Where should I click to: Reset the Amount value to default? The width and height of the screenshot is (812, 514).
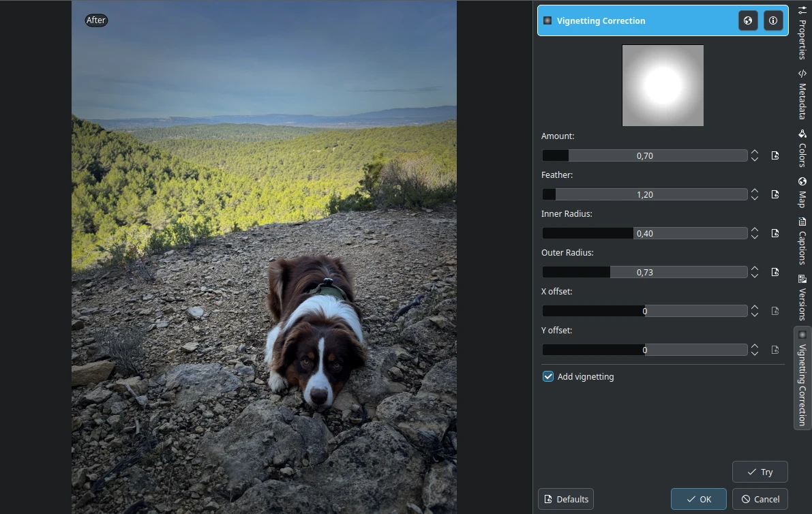click(x=775, y=155)
